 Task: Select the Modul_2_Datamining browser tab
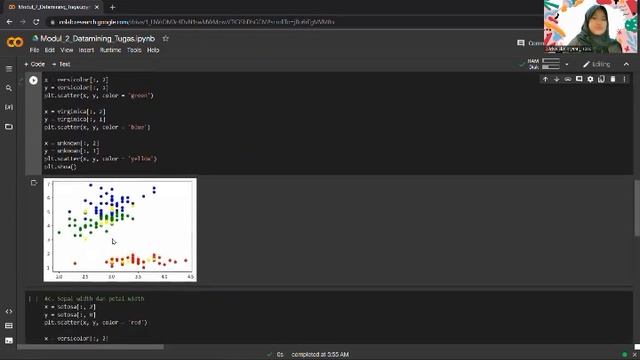click(53, 7)
